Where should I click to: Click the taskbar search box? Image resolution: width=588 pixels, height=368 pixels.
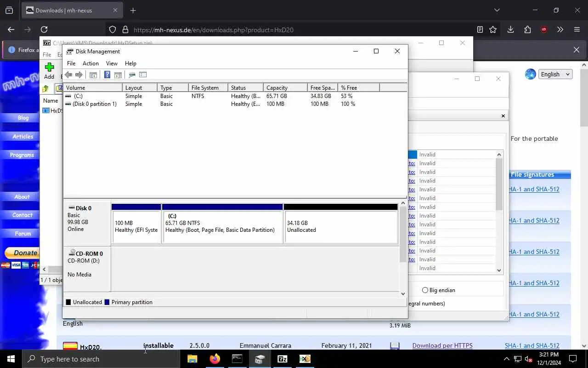[101, 359]
